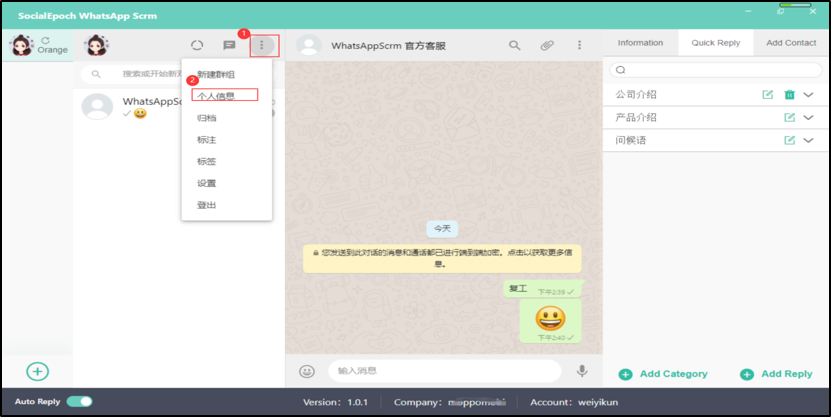Click the encryption notice for more info
The width and height of the screenshot is (831, 417).
tap(442, 258)
